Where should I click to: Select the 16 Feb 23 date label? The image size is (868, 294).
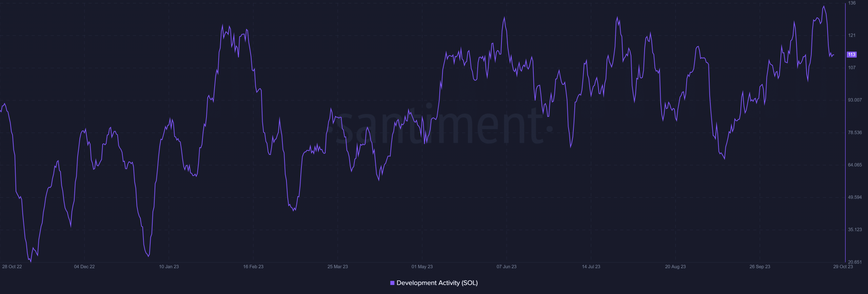(x=253, y=267)
